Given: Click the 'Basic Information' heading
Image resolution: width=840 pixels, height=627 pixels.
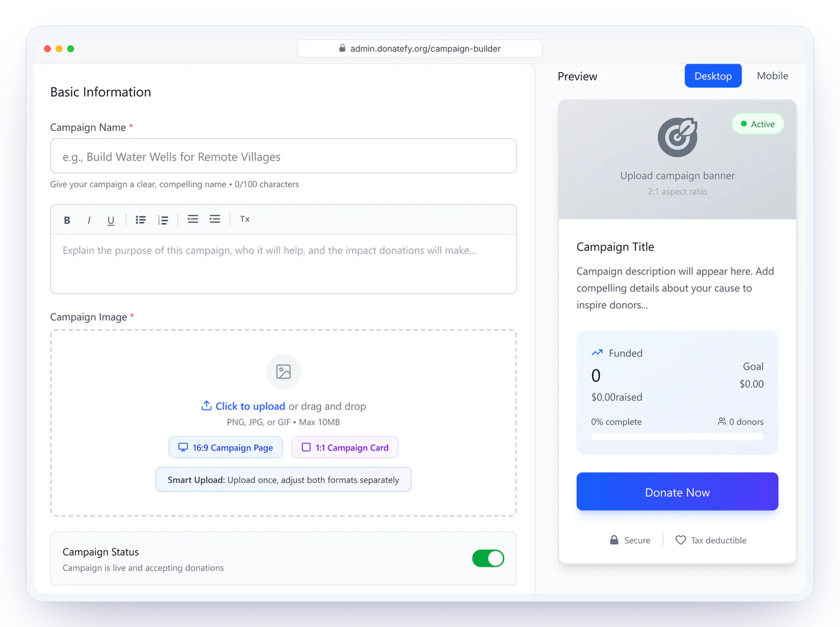Looking at the screenshot, I should [101, 92].
